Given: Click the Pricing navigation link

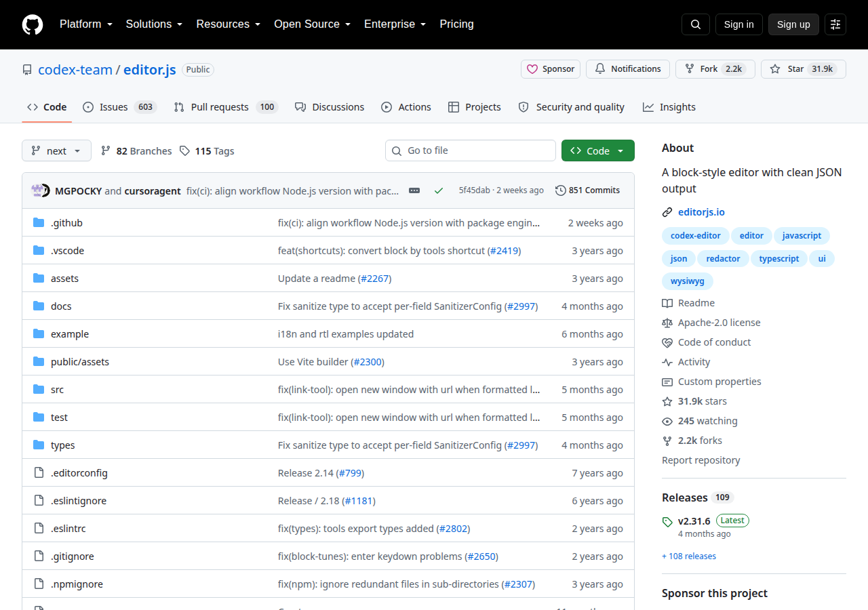Looking at the screenshot, I should click(457, 24).
